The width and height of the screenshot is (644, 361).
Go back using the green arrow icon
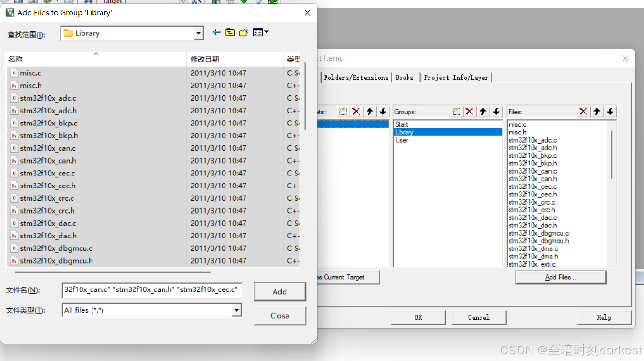pos(217,32)
